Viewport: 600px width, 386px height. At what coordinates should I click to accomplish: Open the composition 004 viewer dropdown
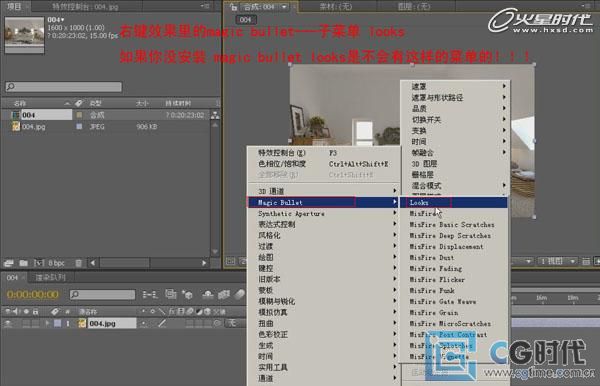(x=284, y=7)
